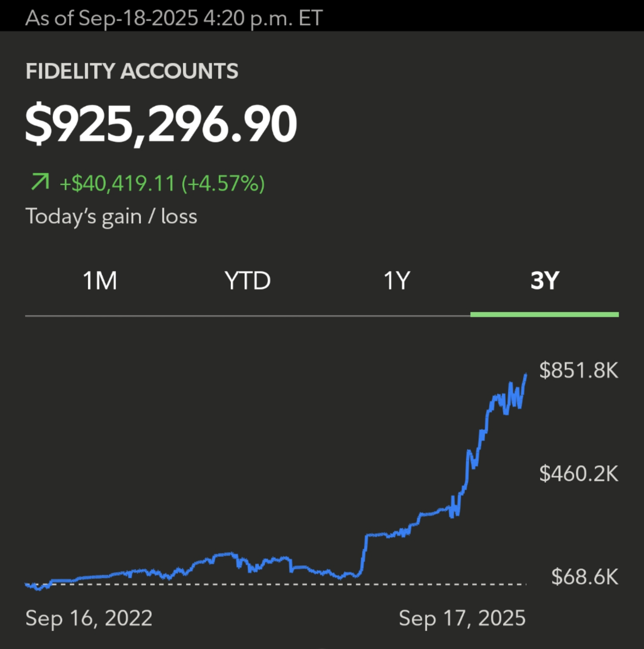Open the 1Y performance tab

397,280
